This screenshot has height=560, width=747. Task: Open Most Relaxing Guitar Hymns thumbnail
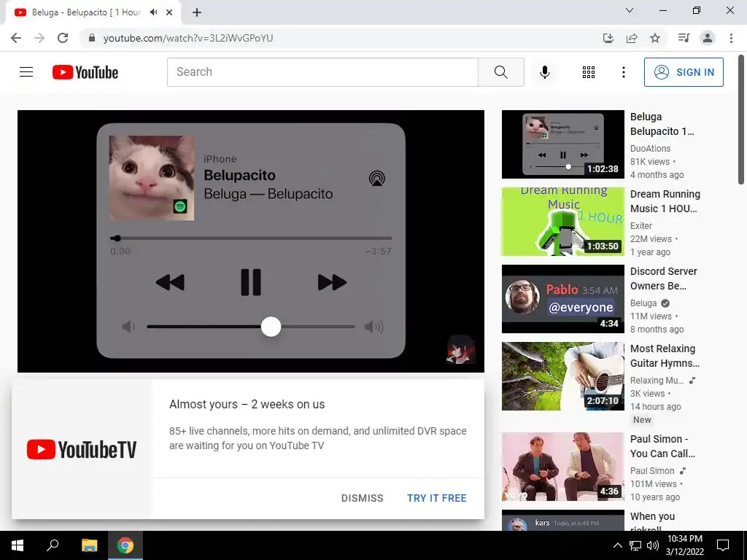pyautogui.click(x=562, y=376)
